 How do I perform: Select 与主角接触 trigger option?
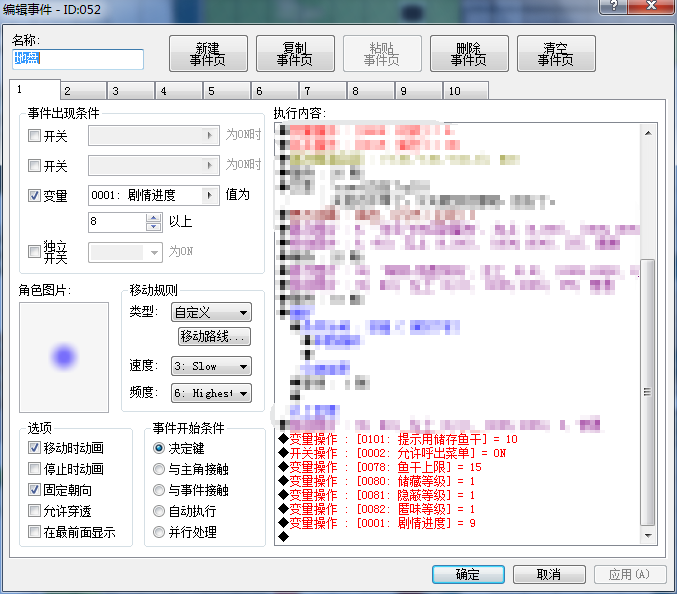159,469
